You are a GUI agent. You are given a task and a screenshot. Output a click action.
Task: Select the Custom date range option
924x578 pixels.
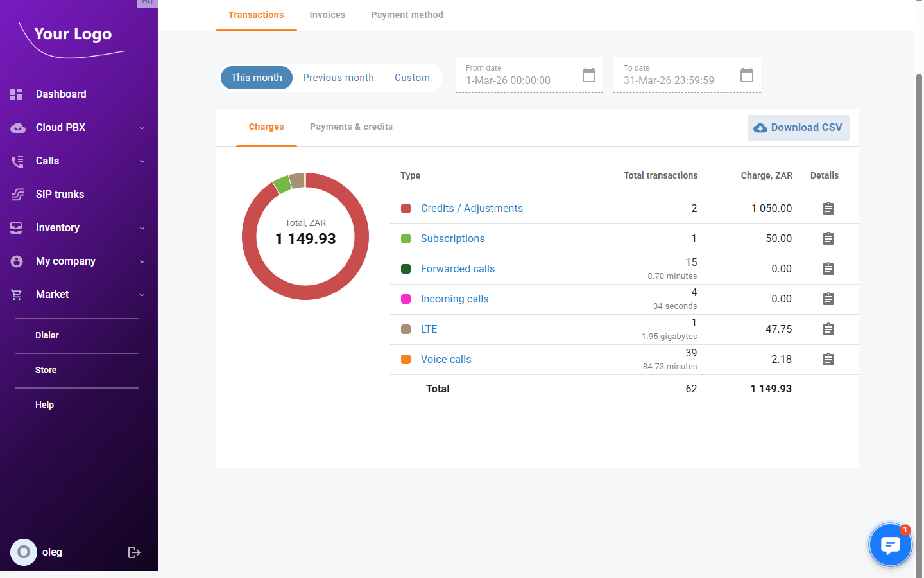[412, 77]
